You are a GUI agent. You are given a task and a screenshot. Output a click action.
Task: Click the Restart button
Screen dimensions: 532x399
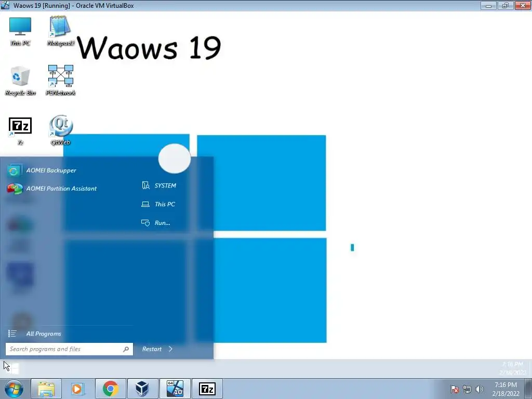coord(152,349)
